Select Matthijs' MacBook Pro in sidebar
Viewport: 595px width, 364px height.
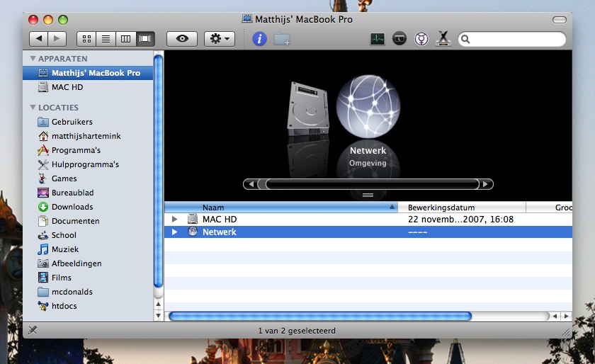[88, 73]
